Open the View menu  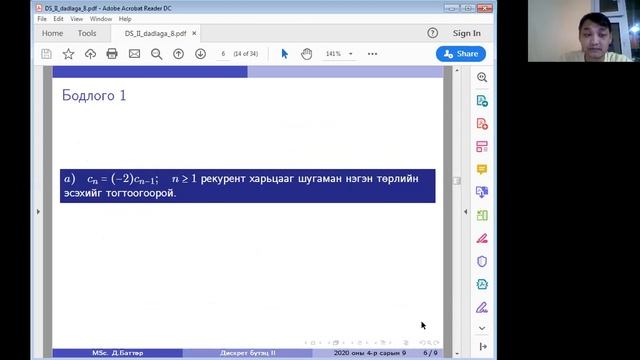tap(76, 19)
